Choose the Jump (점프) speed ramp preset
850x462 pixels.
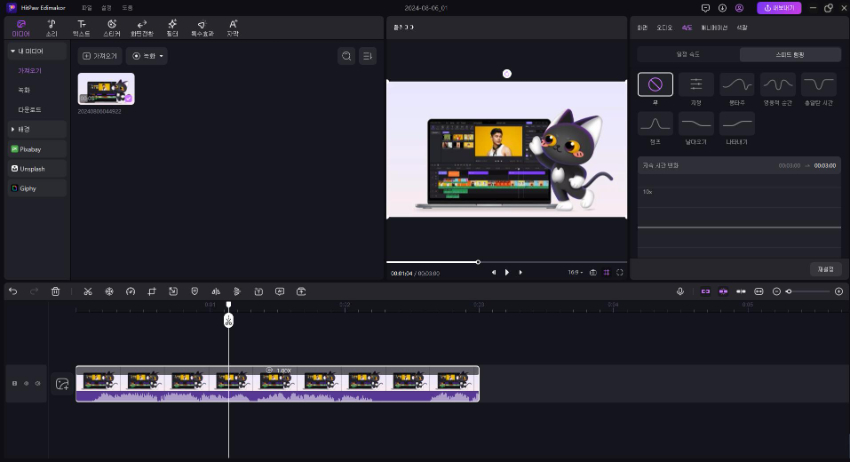click(655, 124)
